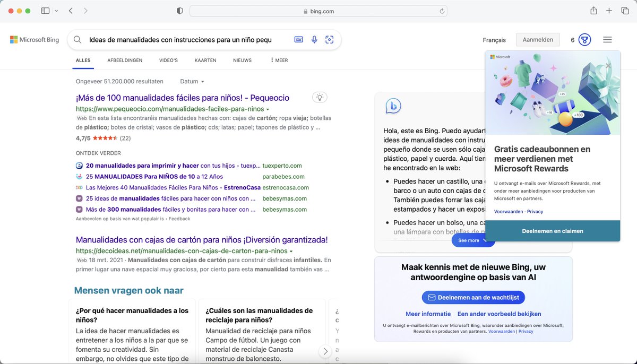637x364 pixels.
Task: Go back with Safari's back arrow
Action: [x=71, y=11]
